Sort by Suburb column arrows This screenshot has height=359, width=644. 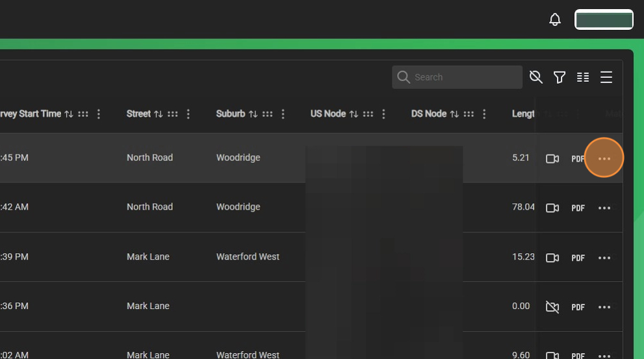[x=253, y=114]
